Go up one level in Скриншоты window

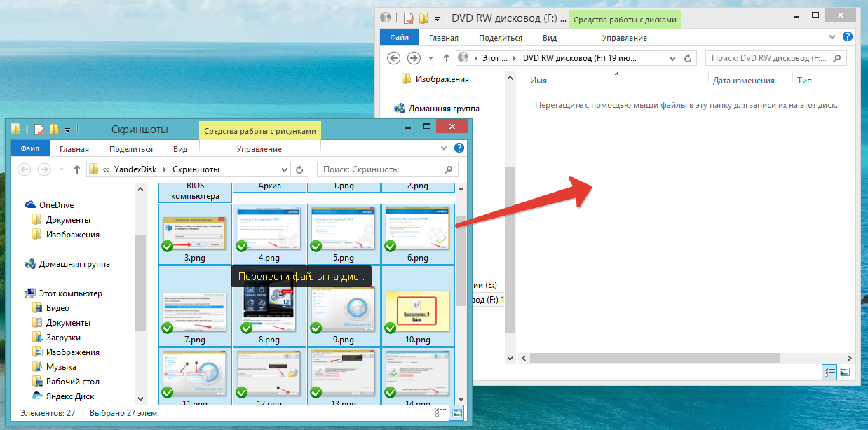(x=76, y=169)
